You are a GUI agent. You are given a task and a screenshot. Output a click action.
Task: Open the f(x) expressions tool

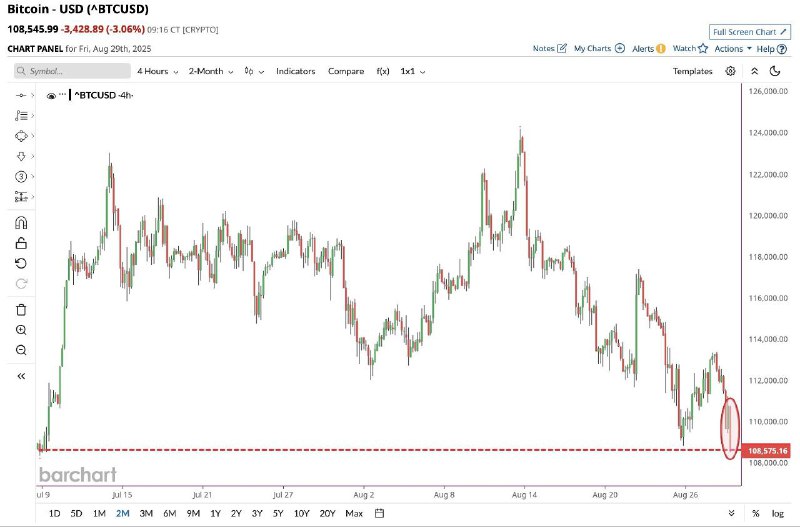click(383, 71)
